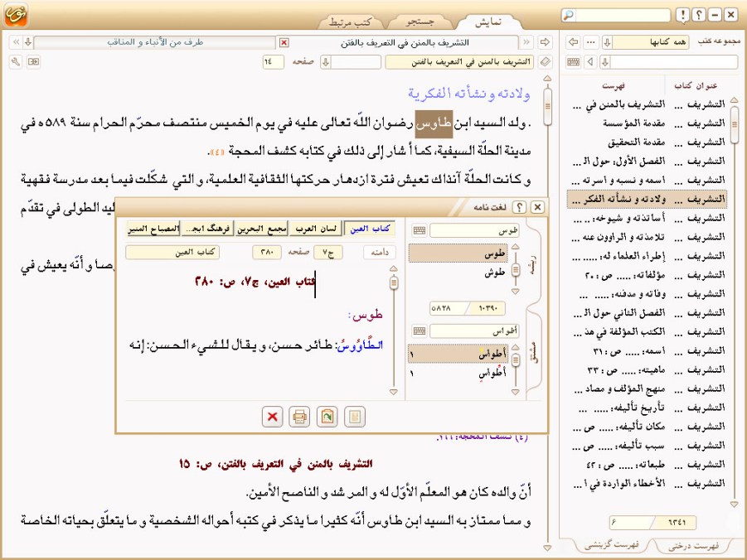747x560 pixels.
Task: Click the scrollbar thumb of the dictionary entry
Action: 393,282
